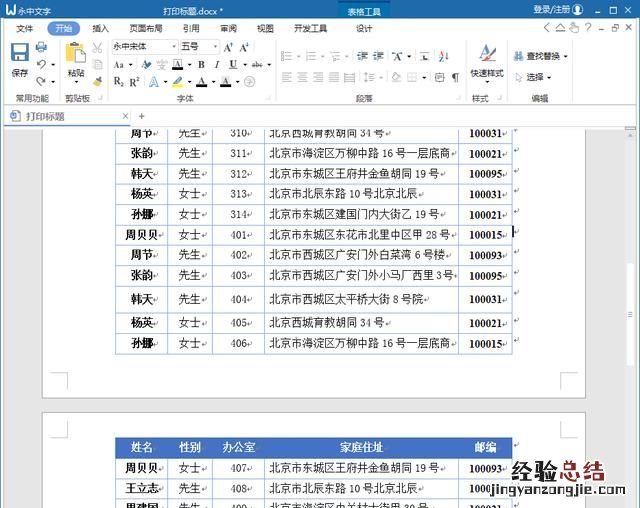Click the Save (保存) floppy icon
Image resolution: width=640 pixels, height=508 pixels.
[x=20, y=53]
